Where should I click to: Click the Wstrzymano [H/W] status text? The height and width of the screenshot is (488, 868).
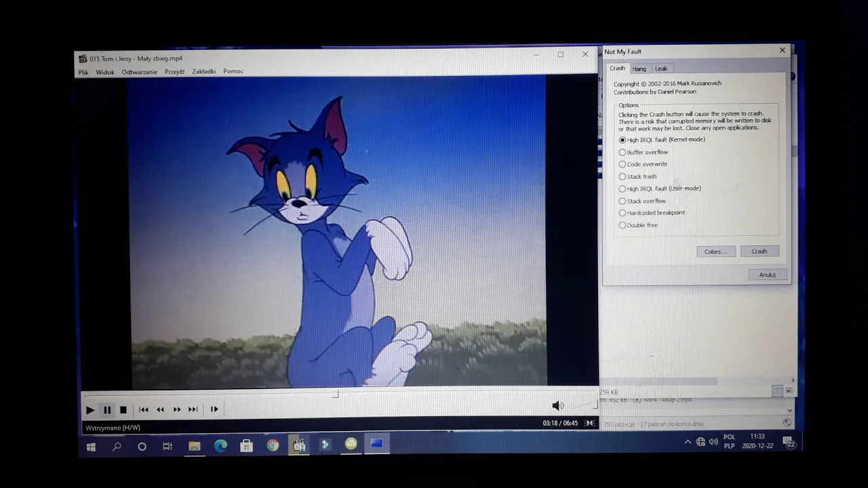pos(113,428)
